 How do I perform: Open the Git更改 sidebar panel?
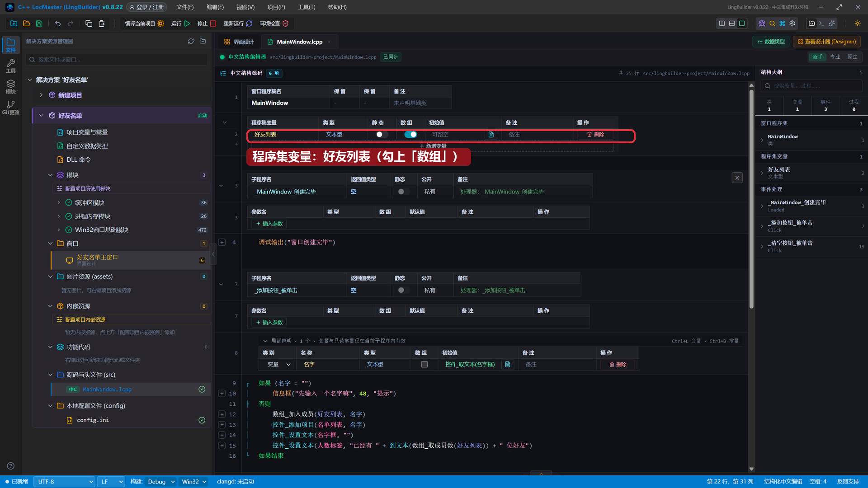point(11,108)
